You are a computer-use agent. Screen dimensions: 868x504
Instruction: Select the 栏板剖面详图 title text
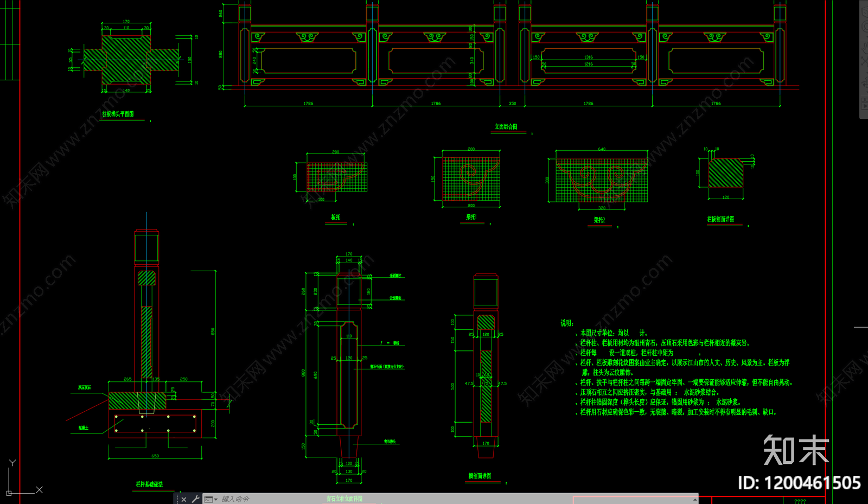[720, 219]
